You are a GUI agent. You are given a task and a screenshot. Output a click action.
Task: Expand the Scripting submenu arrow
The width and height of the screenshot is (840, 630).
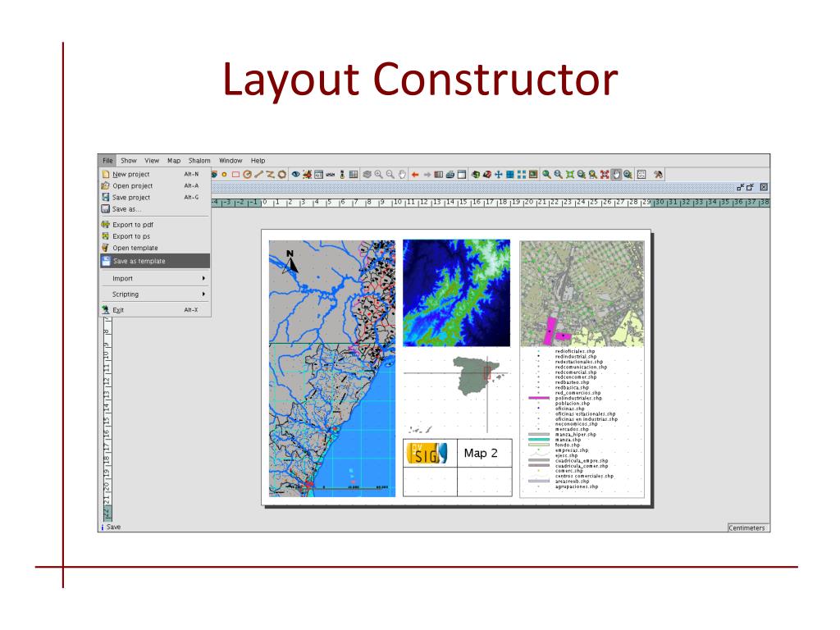(x=203, y=294)
